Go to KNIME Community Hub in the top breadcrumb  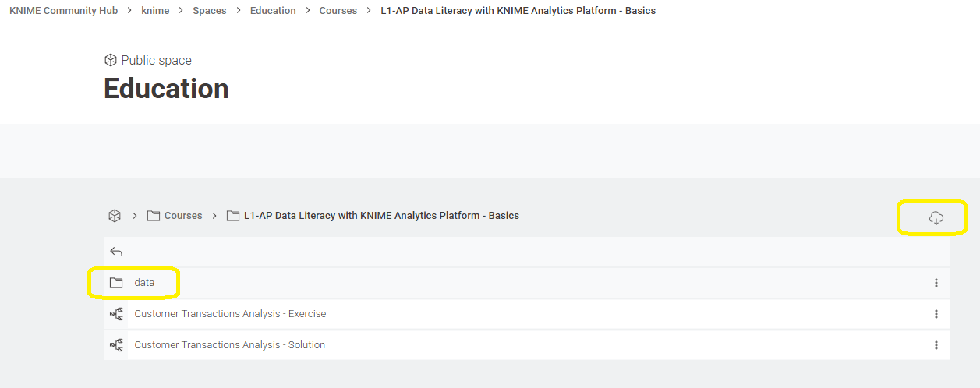pyautogui.click(x=63, y=11)
